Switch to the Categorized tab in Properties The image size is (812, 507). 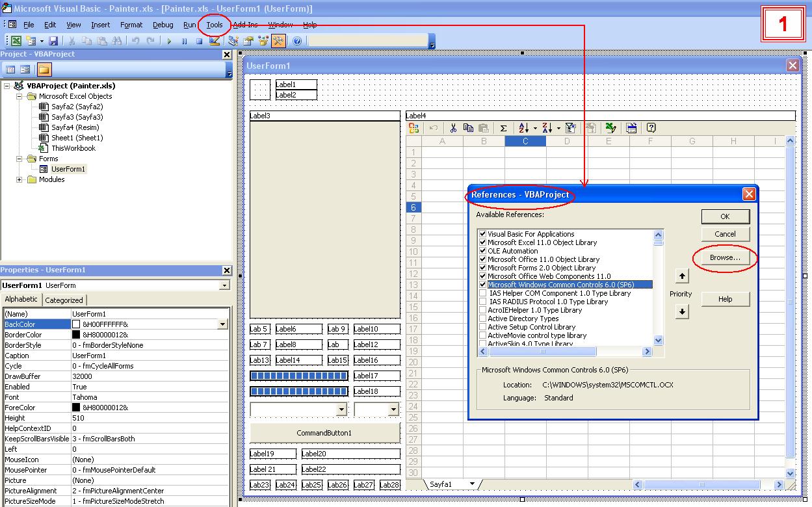click(64, 299)
